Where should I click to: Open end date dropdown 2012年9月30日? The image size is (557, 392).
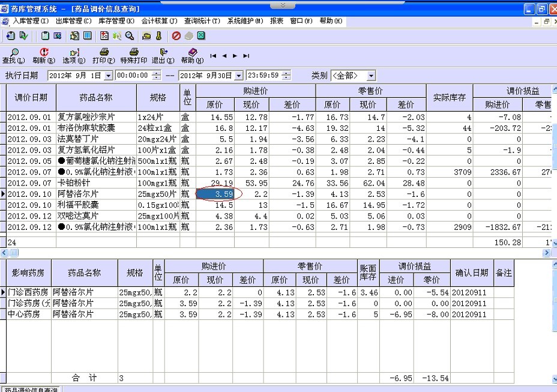[x=239, y=76]
